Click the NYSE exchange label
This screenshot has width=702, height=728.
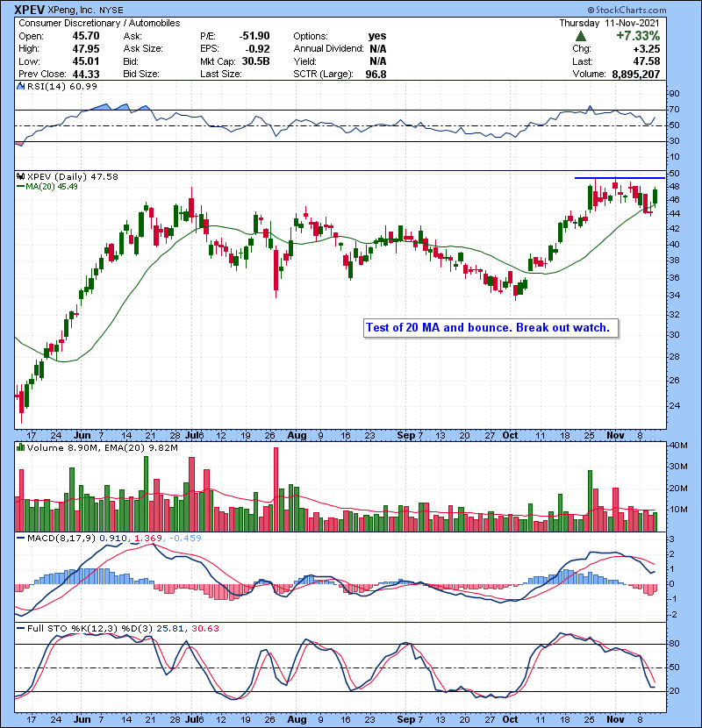tap(111, 11)
